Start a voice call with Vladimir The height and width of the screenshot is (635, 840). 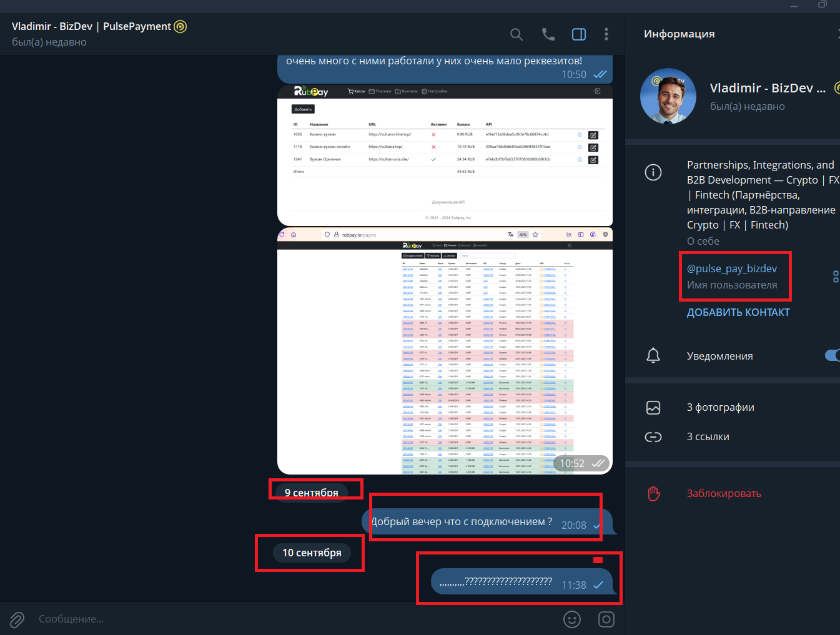pos(548,34)
